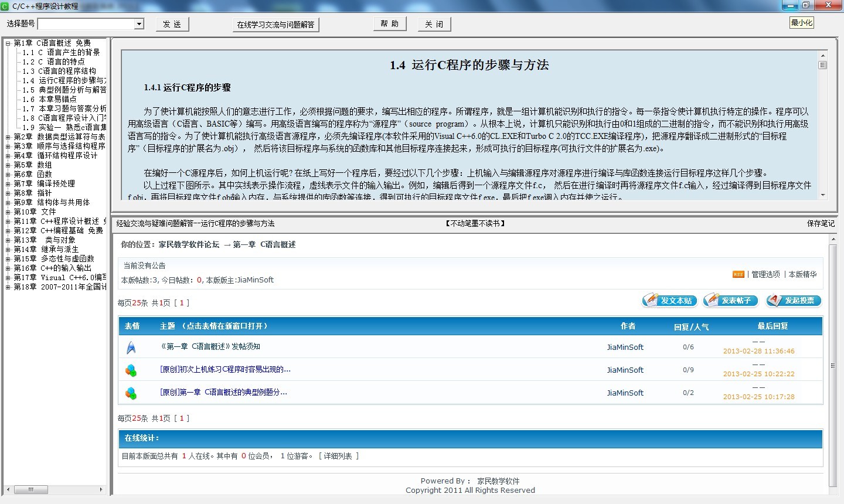The image size is (844, 504).
Task: Click topic icon of 典型例题分 row
Action: [x=131, y=393]
